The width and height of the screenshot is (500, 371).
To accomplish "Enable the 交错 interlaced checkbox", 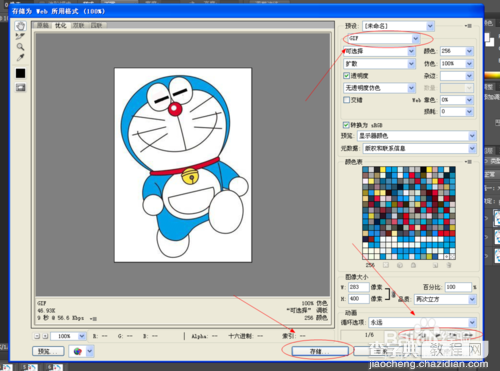I will click(346, 100).
